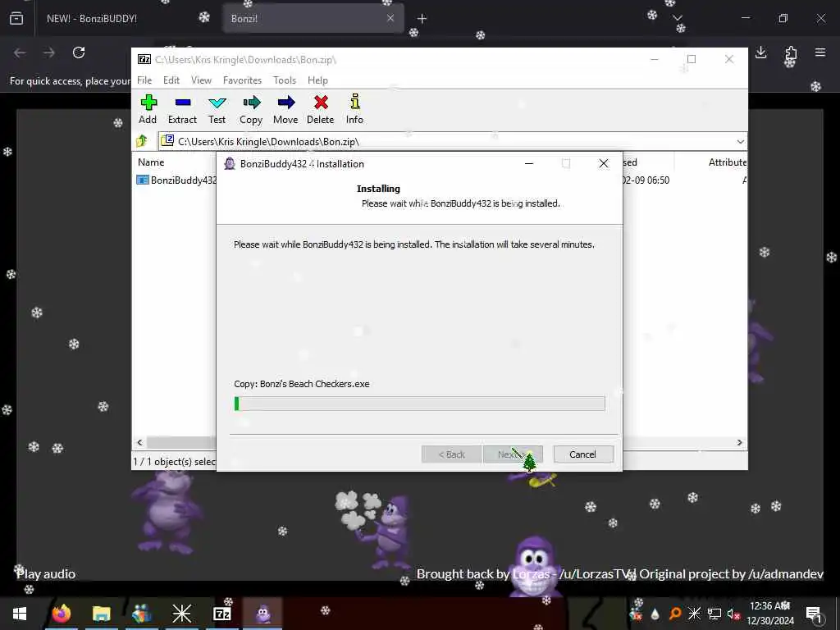840x630 pixels.
Task: Go up one folder level in 7-Zip
Action: coord(142,141)
